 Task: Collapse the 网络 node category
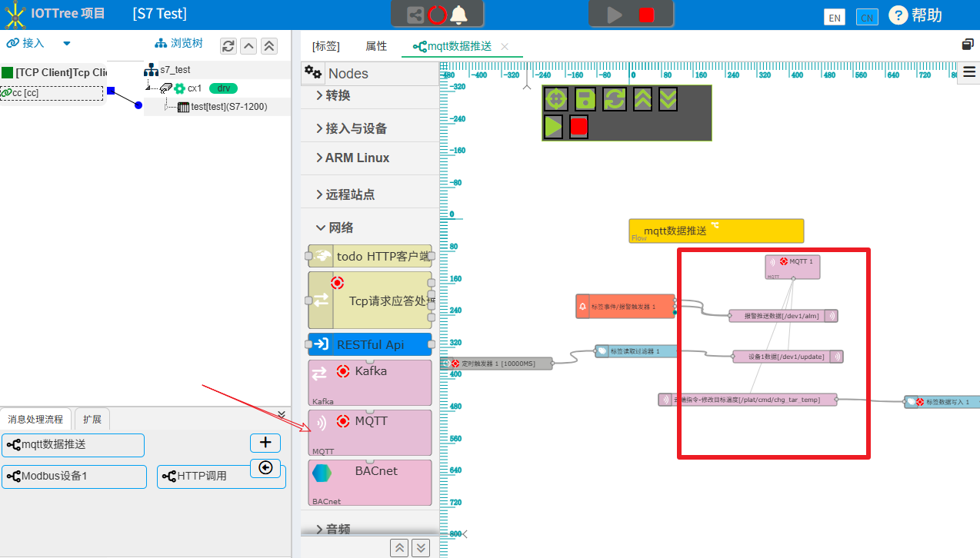335,228
